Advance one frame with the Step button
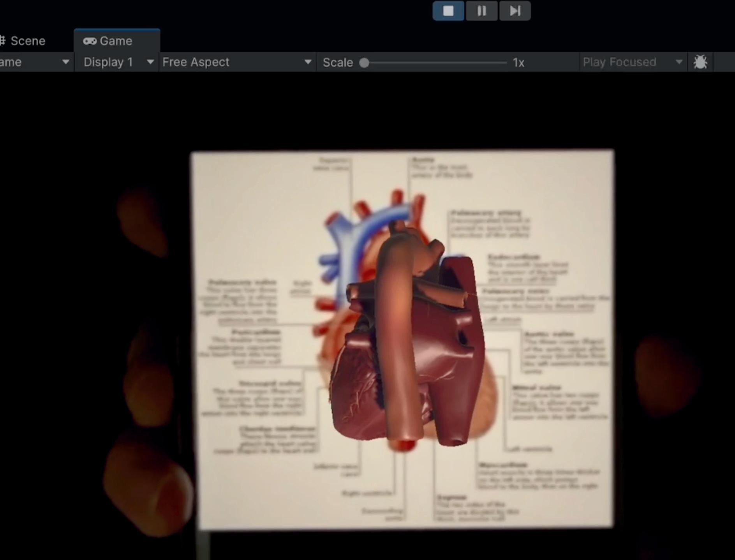Screen dimensions: 735x560 point(515,11)
